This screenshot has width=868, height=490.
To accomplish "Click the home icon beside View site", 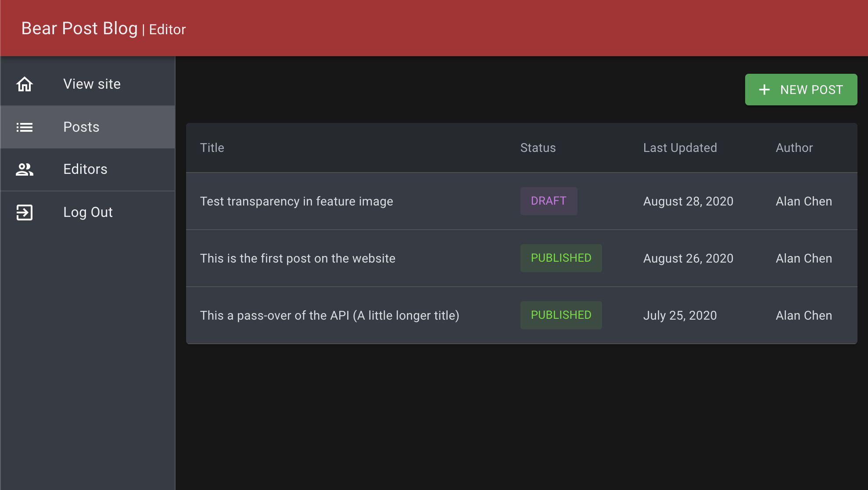I will (x=25, y=84).
